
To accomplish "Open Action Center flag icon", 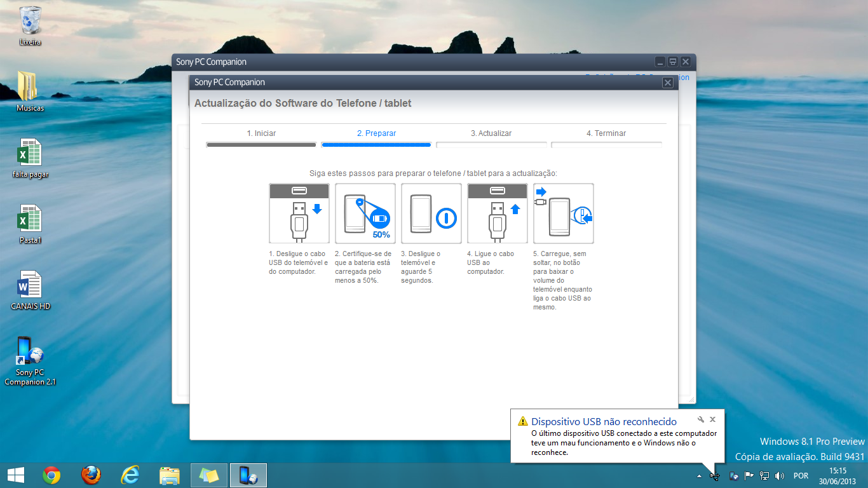I will pos(749,475).
